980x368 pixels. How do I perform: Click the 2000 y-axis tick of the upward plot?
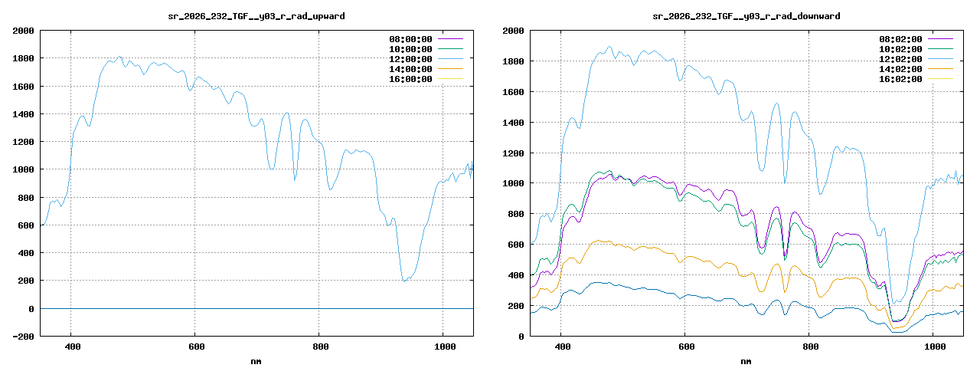23,31
